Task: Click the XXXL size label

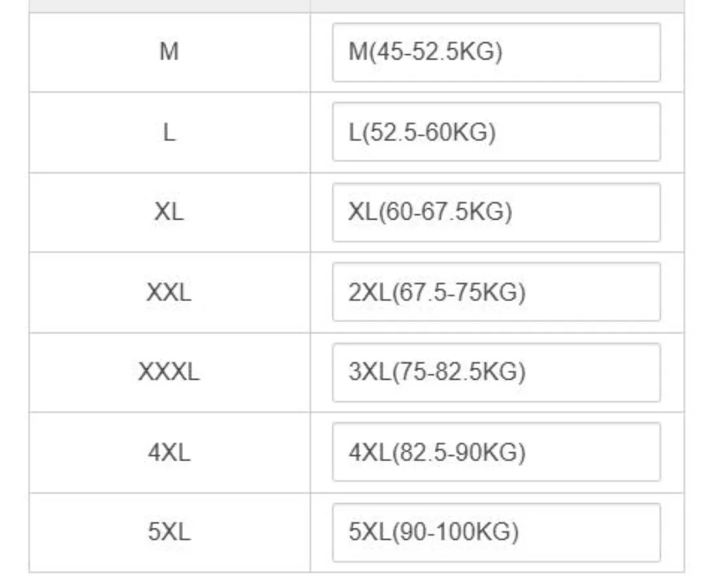Action: coord(169,372)
